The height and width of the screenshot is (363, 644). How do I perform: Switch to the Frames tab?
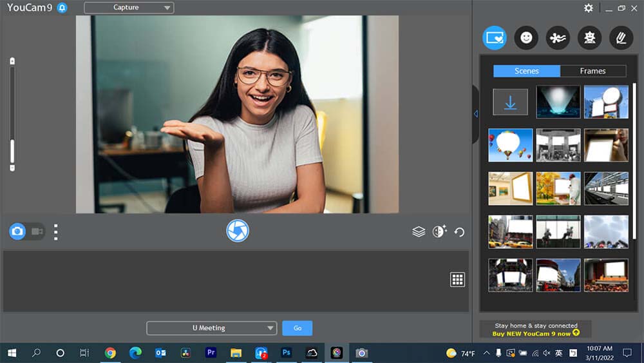[x=592, y=71]
